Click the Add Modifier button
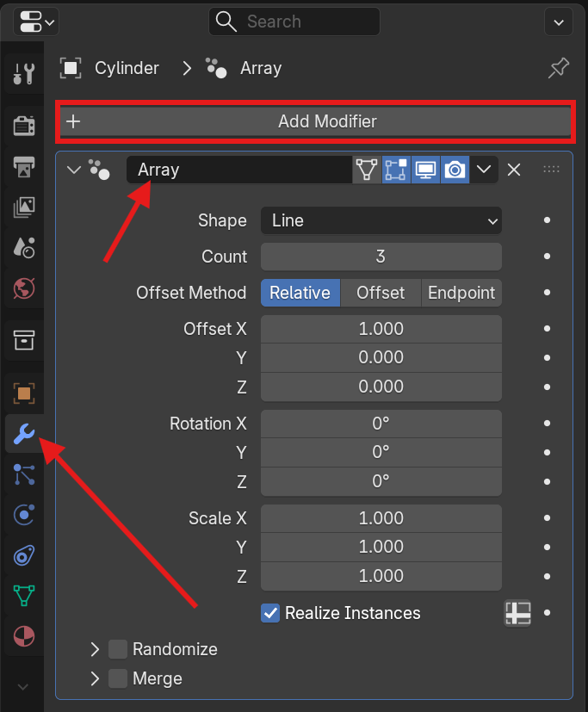 pos(316,121)
